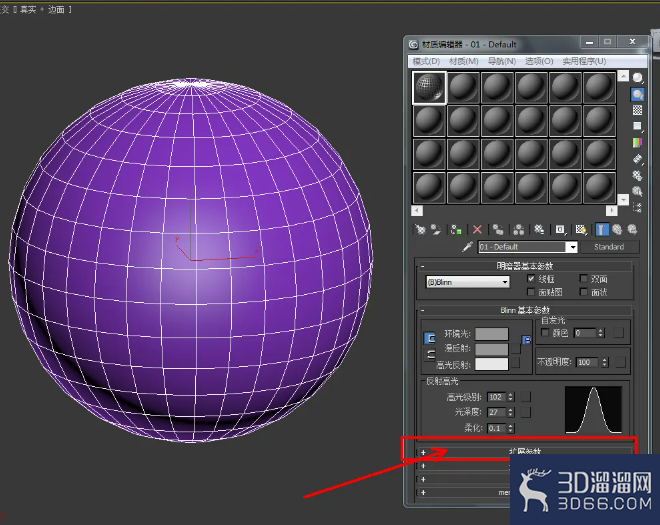
Task: Click the 高光反射 color swatch
Action: tap(492, 364)
